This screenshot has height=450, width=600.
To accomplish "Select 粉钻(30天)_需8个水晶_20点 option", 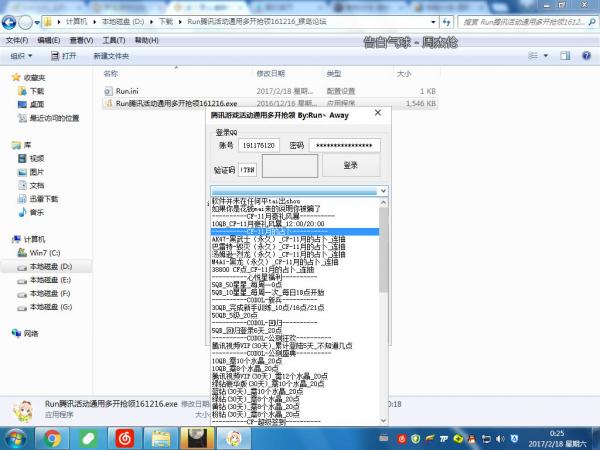I will (295, 414).
